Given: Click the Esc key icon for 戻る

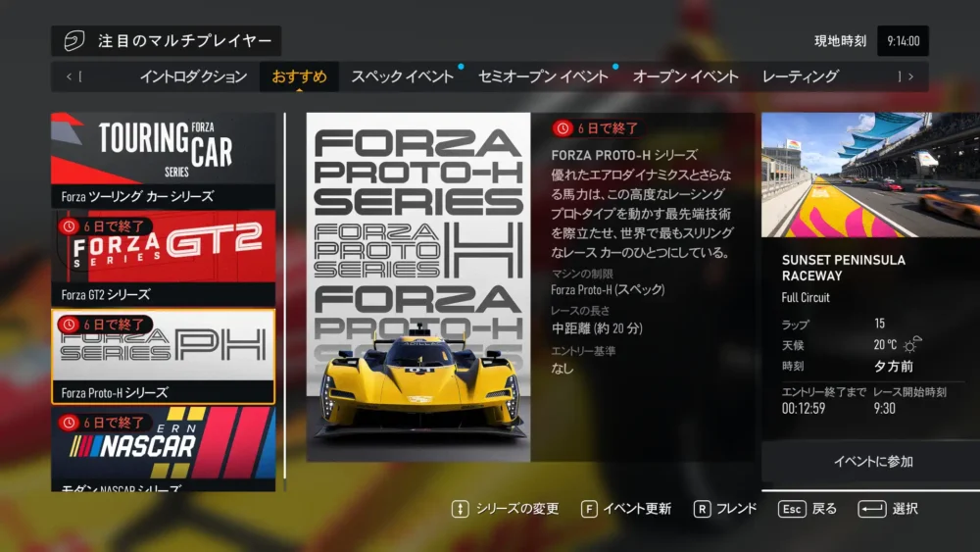Looking at the screenshot, I should click(792, 509).
